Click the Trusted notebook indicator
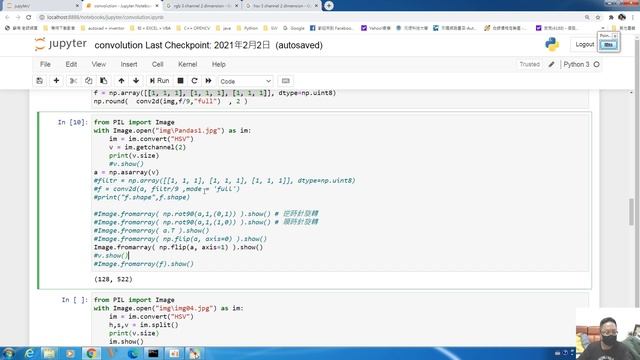The image size is (640, 360). pos(529,64)
